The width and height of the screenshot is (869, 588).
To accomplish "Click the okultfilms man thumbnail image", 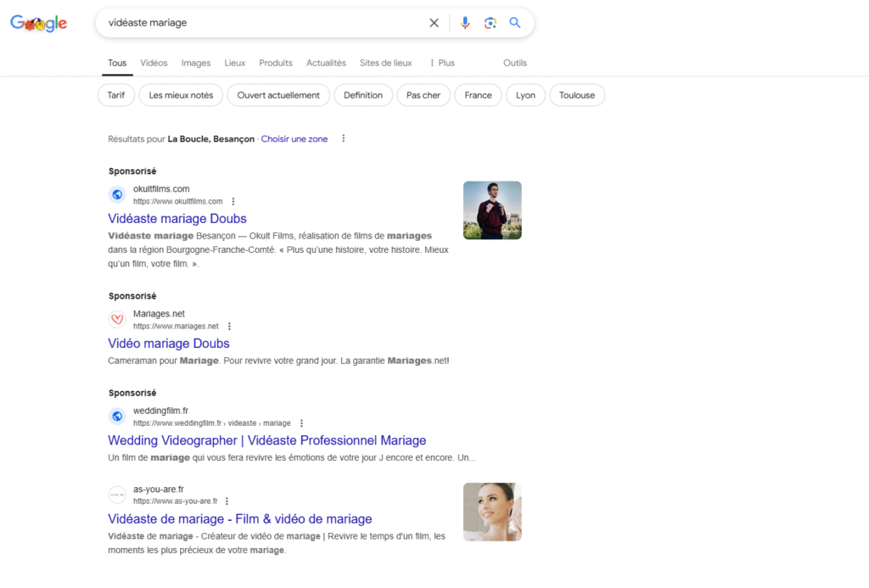I will [x=492, y=210].
